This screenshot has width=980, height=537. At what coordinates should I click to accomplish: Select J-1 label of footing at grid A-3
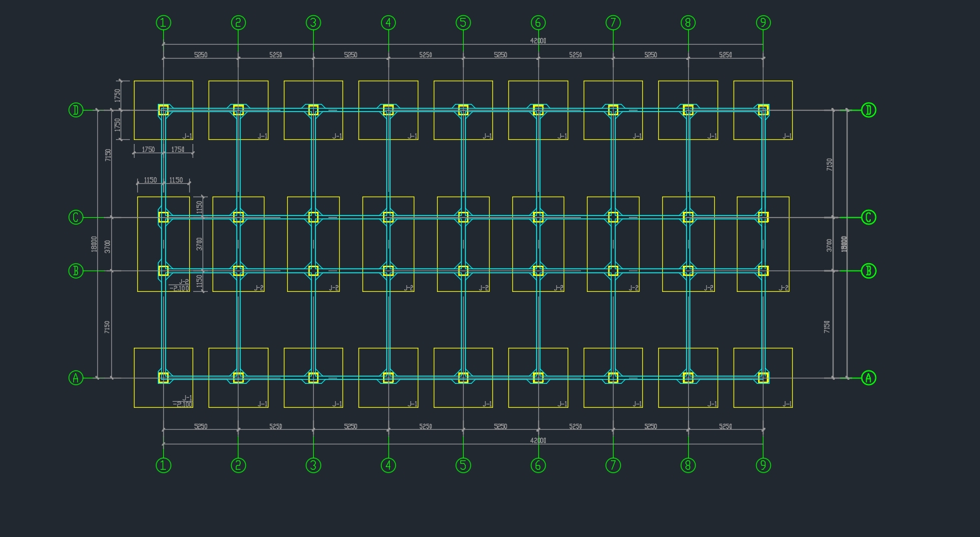337,404
